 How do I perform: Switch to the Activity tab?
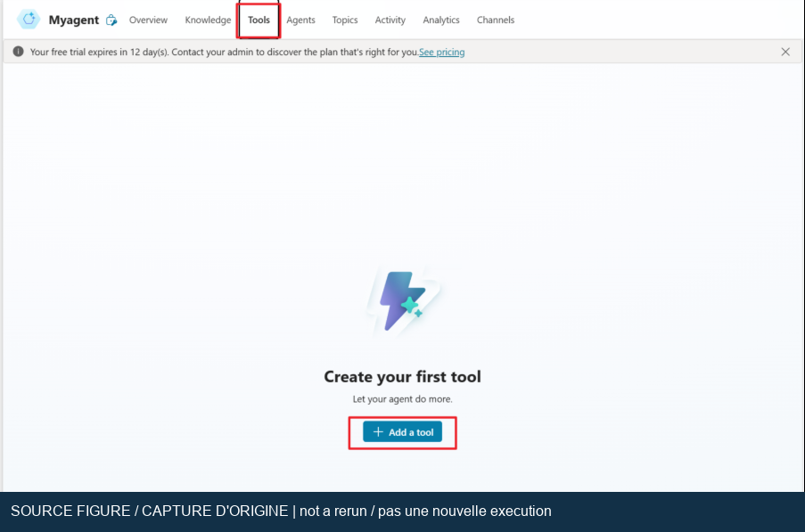point(390,20)
